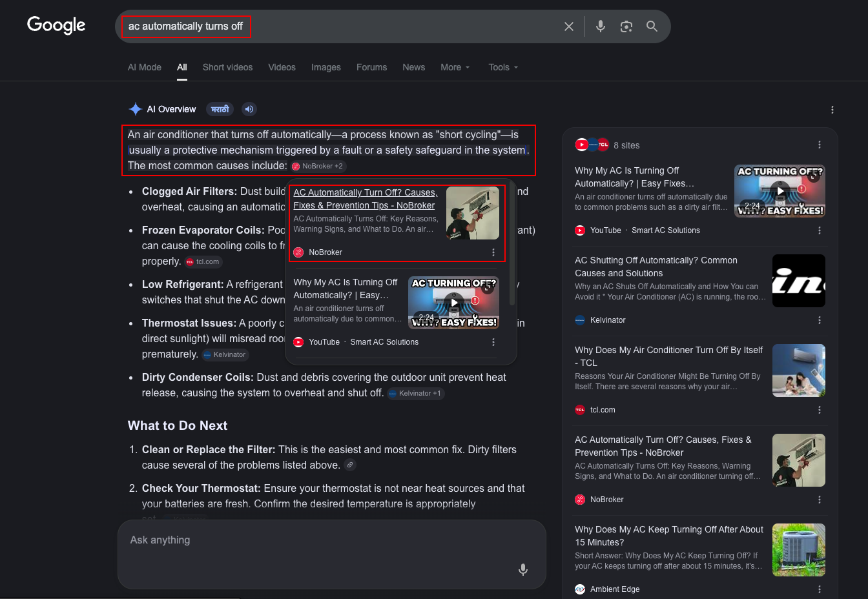Image resolution: width=868 pixels, height=599 pixels.
Task: Open the Short videos tab
Action: tap(227, 67)
